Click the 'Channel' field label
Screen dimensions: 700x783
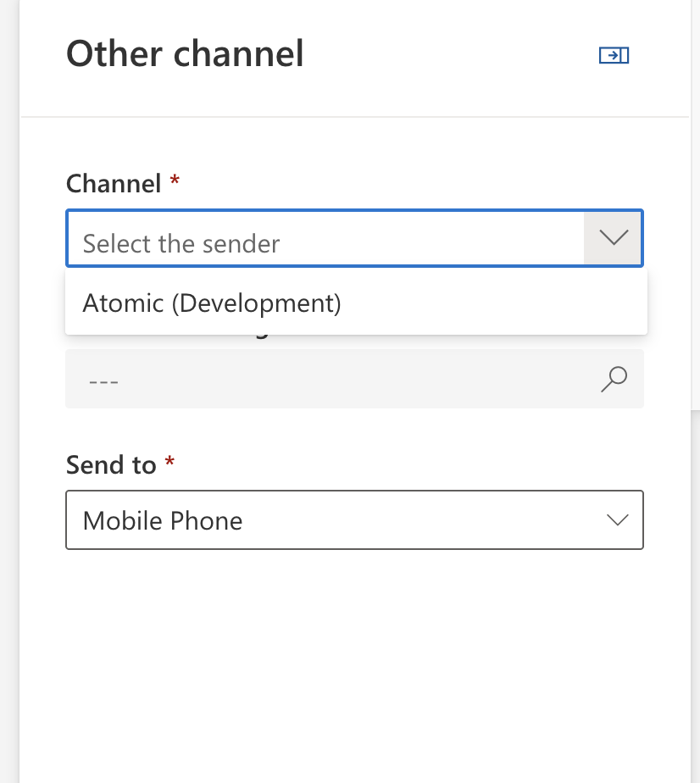[114, 183]
